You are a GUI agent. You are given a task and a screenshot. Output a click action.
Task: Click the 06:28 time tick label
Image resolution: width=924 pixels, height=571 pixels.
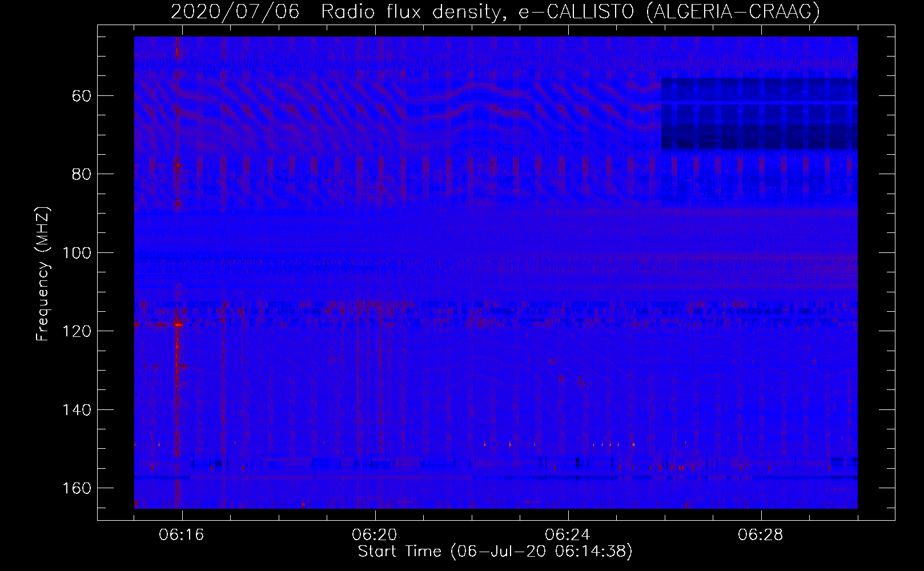coord(761,535)
